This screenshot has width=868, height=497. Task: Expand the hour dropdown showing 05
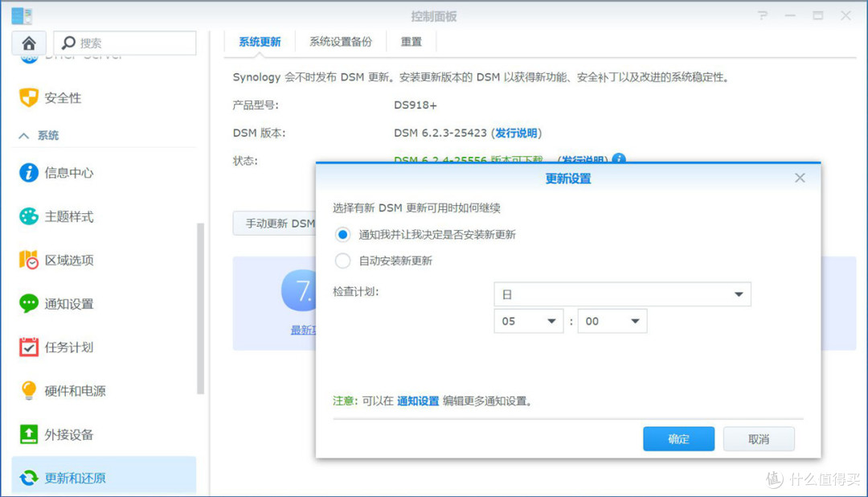(528, 320)
